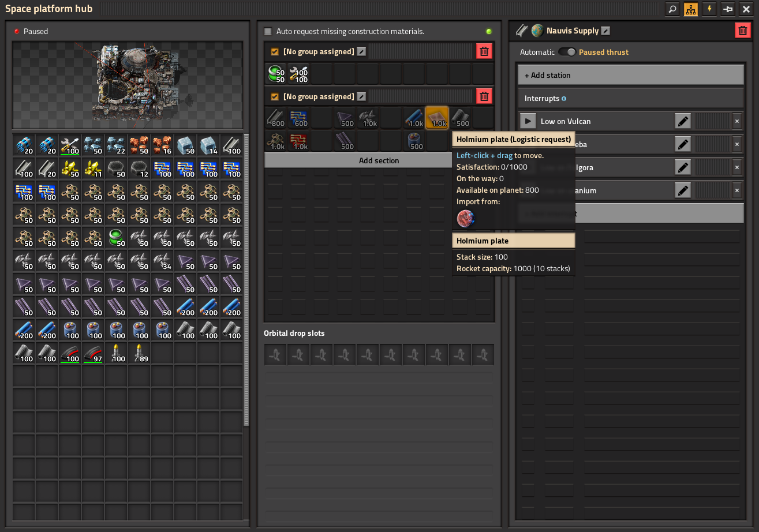
Task: Click the Add section button
Action: [x=379, y=160]
